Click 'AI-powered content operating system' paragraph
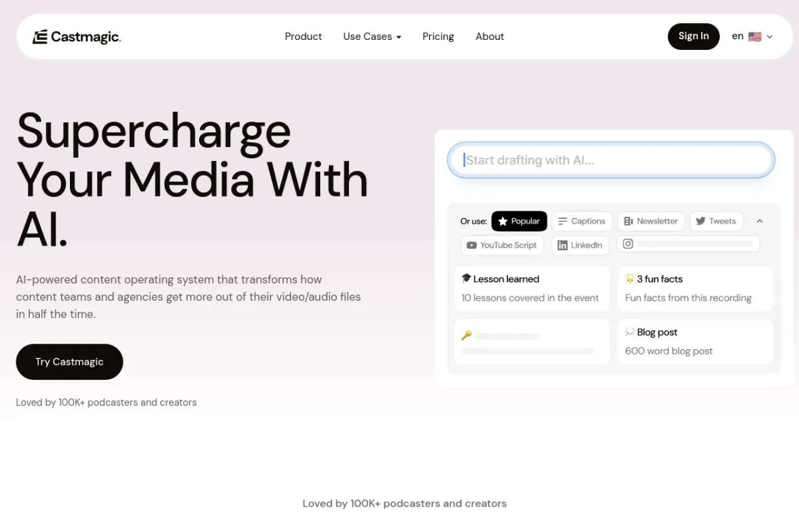799x532 pixels. (189, 297)
